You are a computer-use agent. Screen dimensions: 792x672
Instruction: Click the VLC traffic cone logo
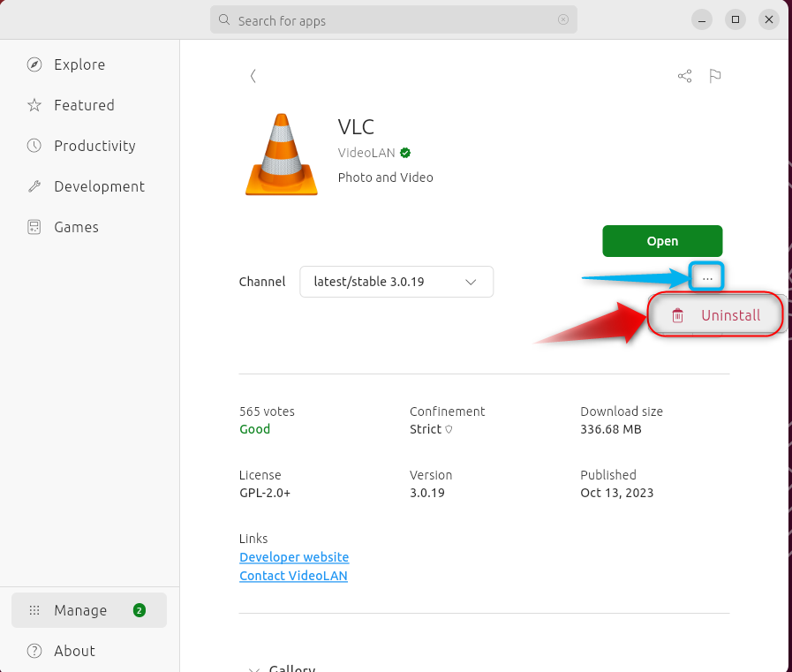[282, 155]
